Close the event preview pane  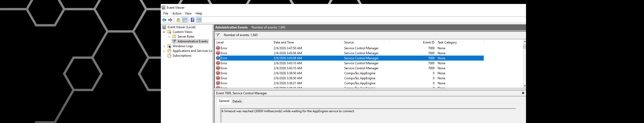click(x=523, y=93)
